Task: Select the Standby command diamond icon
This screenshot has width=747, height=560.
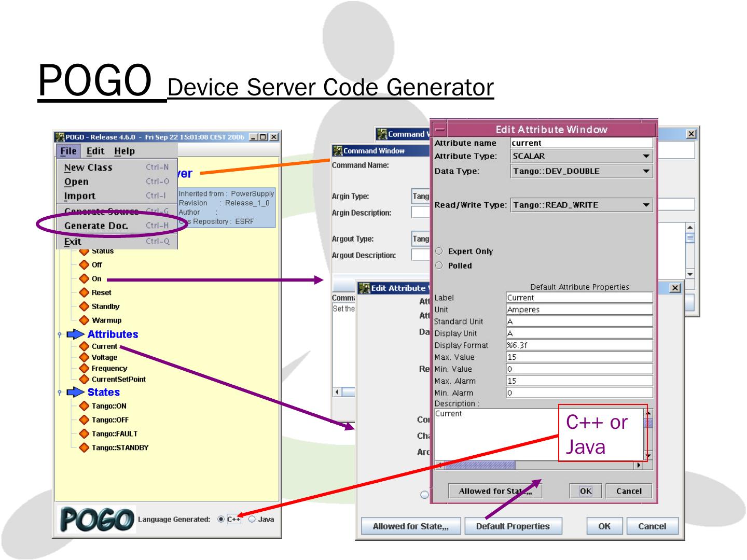Action: point(84,306)
